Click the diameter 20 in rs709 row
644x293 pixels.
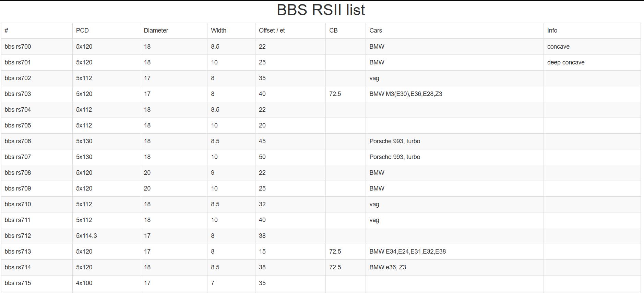[174, 188]
